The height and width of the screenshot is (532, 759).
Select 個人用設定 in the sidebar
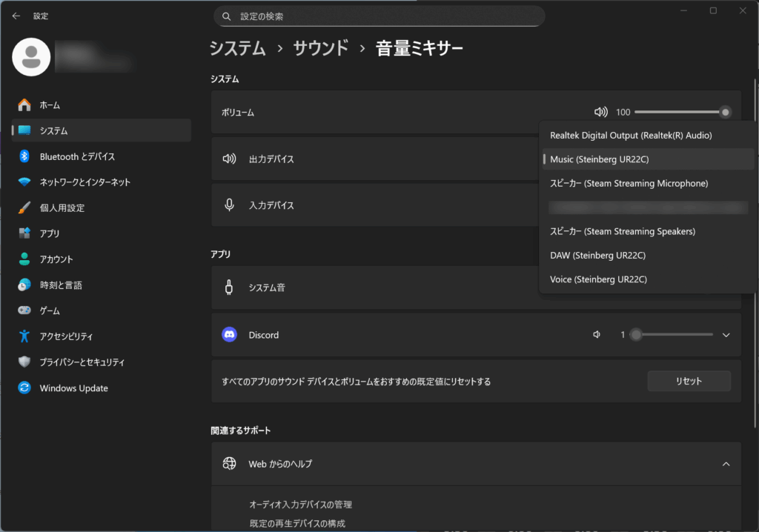pyautogui.click(x=62, y=207)
